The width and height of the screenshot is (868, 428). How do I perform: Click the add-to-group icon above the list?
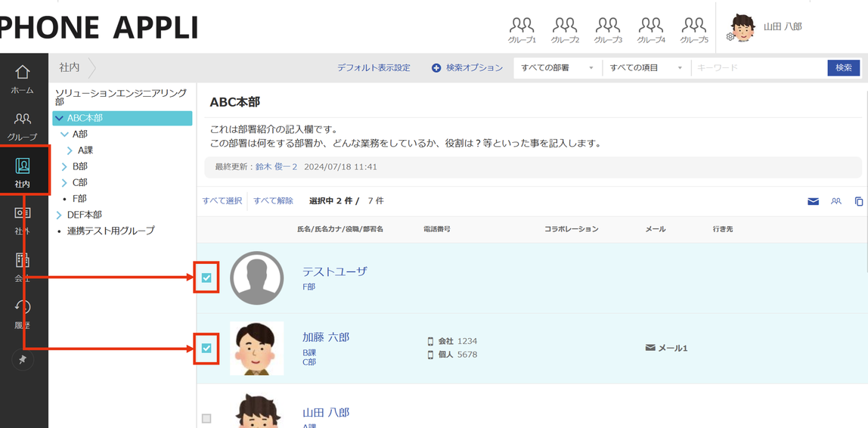[836, 201]
